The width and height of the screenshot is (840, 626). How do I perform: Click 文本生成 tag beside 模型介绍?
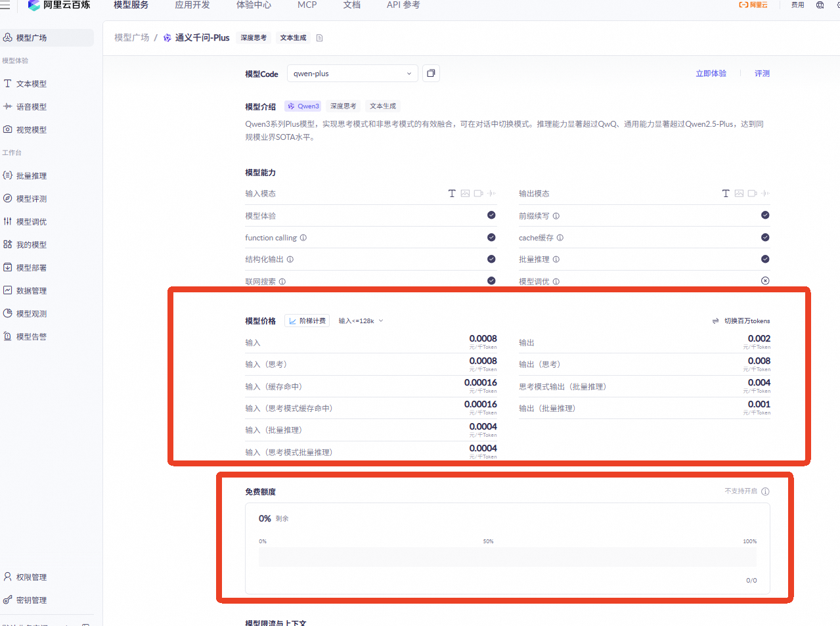383,106
